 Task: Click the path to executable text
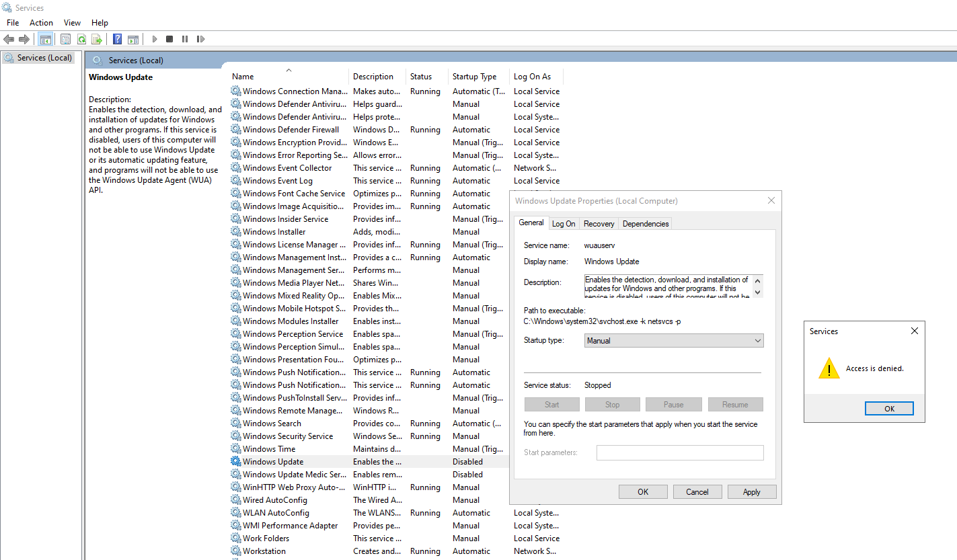click(x=602, y=322)
